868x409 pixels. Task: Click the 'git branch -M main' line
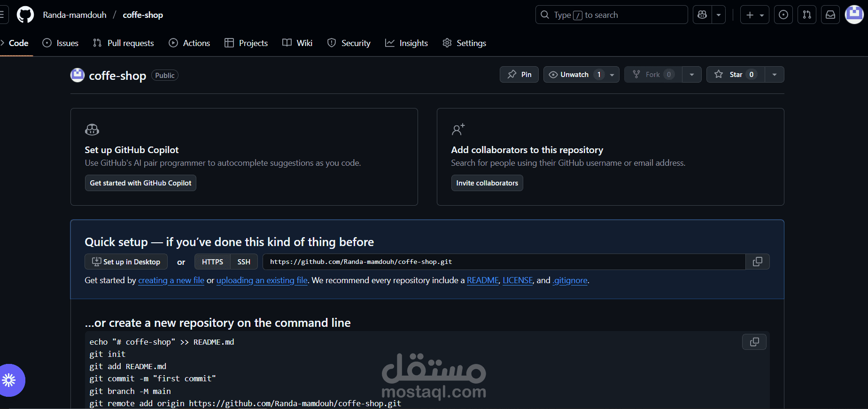click(130, 391)
